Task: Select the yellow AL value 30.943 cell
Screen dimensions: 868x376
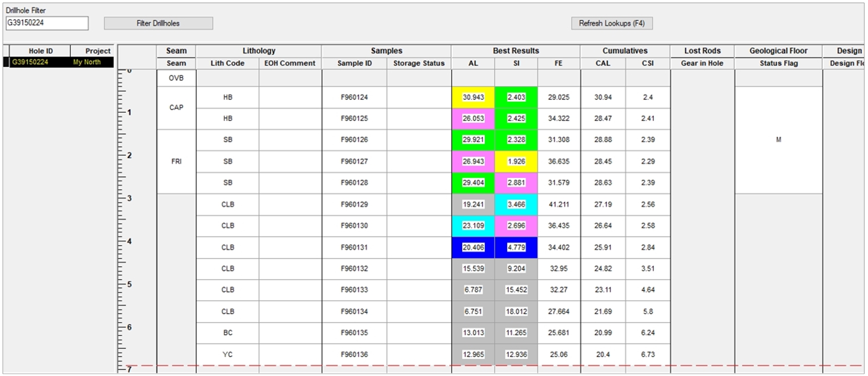Action: [x=473, y=97]
